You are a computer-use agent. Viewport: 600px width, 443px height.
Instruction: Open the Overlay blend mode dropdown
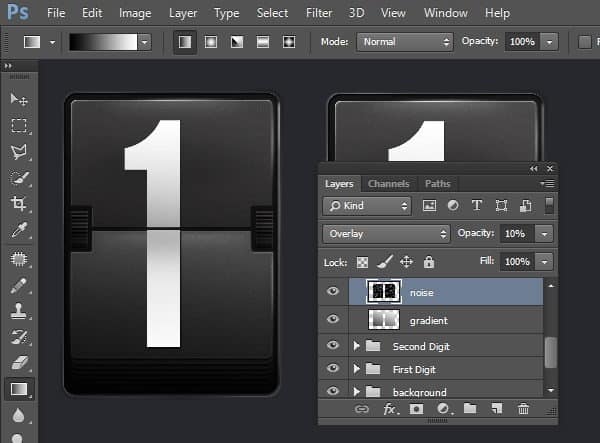386,233
